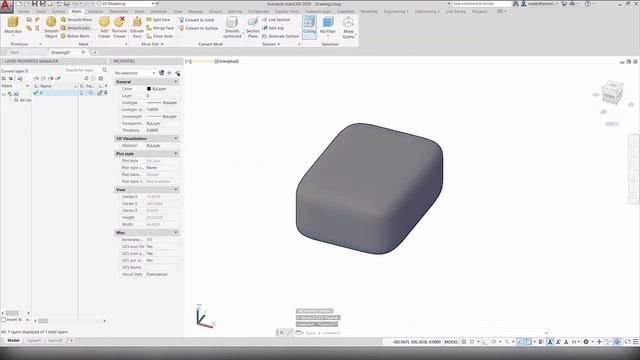The width and height of the screenshot is (640, 360).
Task: Toggle the Invert filter checkbox
Action: [4, 320]
